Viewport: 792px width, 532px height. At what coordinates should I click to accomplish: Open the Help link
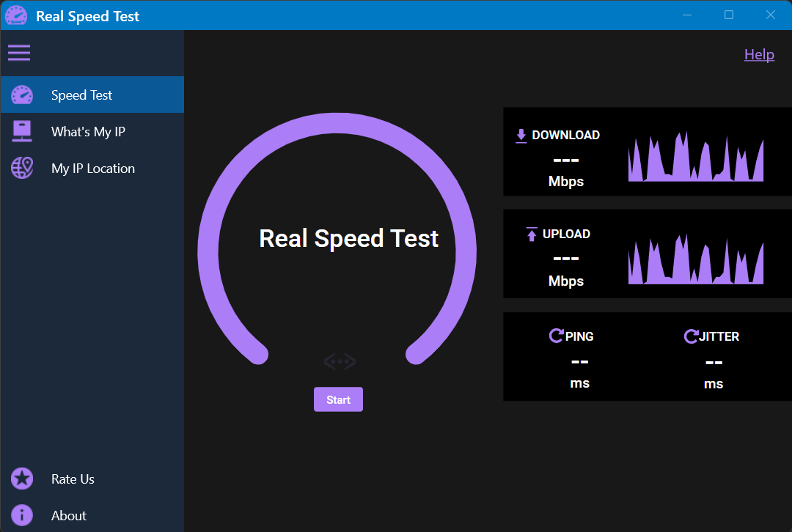759,53
